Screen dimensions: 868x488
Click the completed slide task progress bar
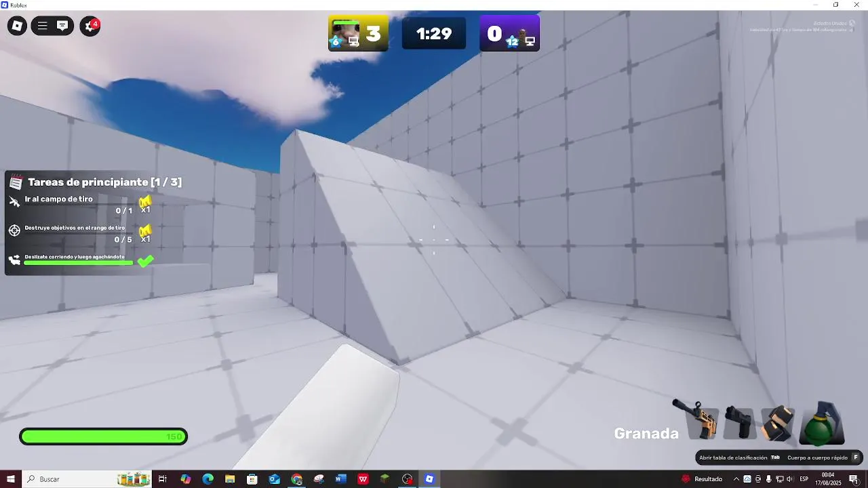pyautogui.click(x=79, y=263)
